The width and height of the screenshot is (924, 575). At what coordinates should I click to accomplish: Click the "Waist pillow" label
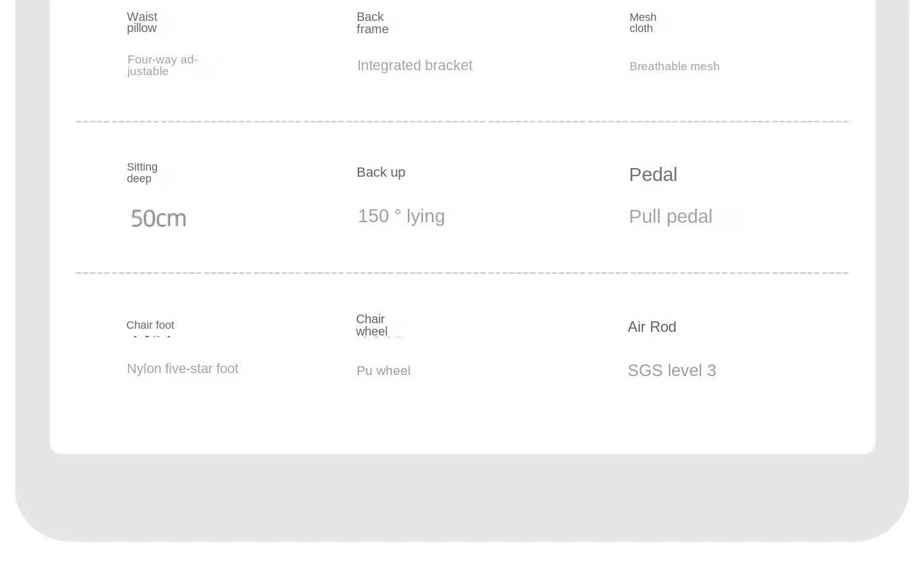pyautogui.click(x=142, y=22)
